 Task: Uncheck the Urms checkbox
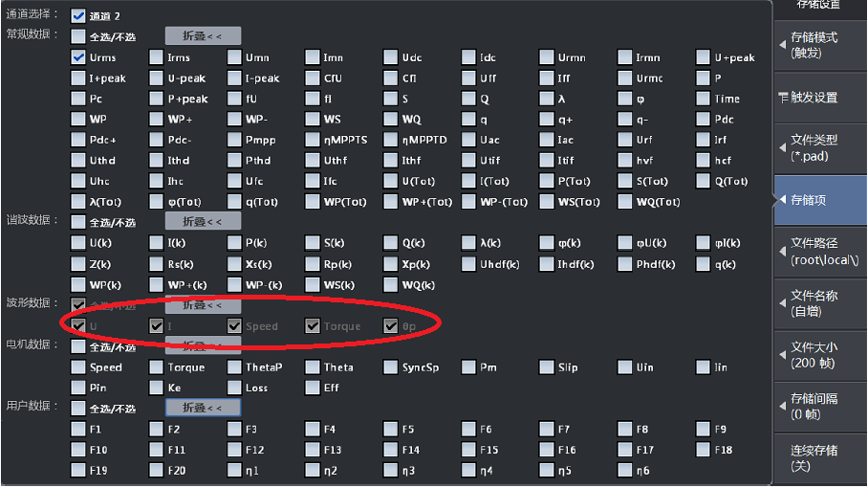(78, 57)
